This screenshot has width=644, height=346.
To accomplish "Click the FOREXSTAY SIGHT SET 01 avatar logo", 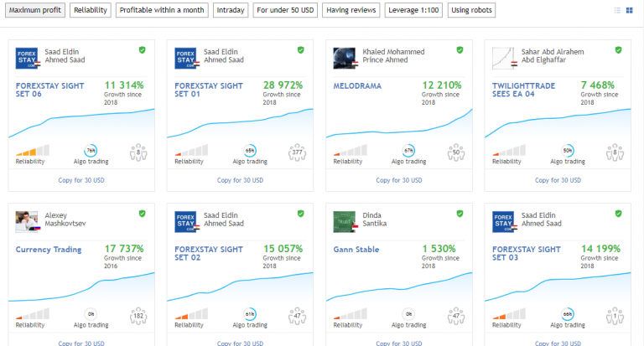I will 185,59.
